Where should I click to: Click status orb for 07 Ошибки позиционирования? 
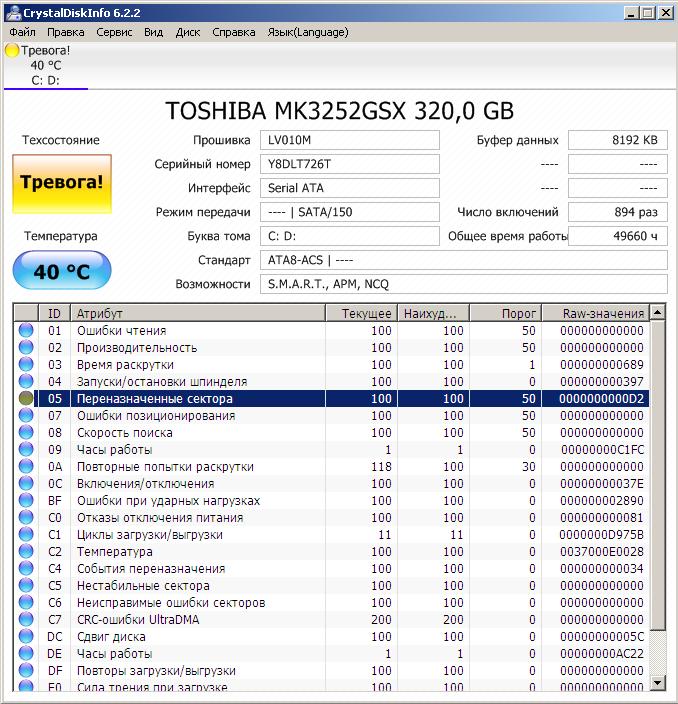26,415
